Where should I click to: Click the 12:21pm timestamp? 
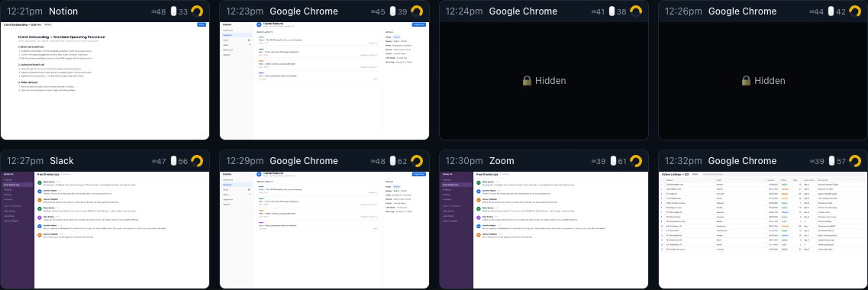click(x=25, y=11)
